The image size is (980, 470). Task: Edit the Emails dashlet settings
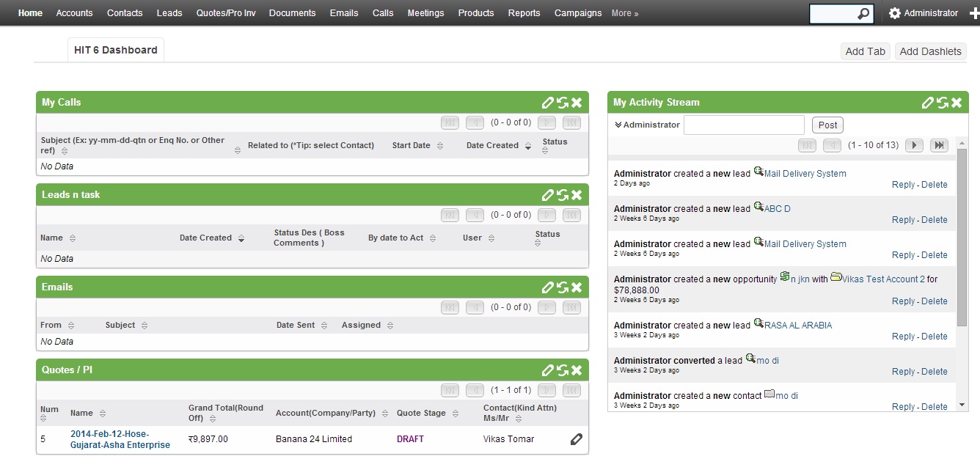click(x=548, y=287)
